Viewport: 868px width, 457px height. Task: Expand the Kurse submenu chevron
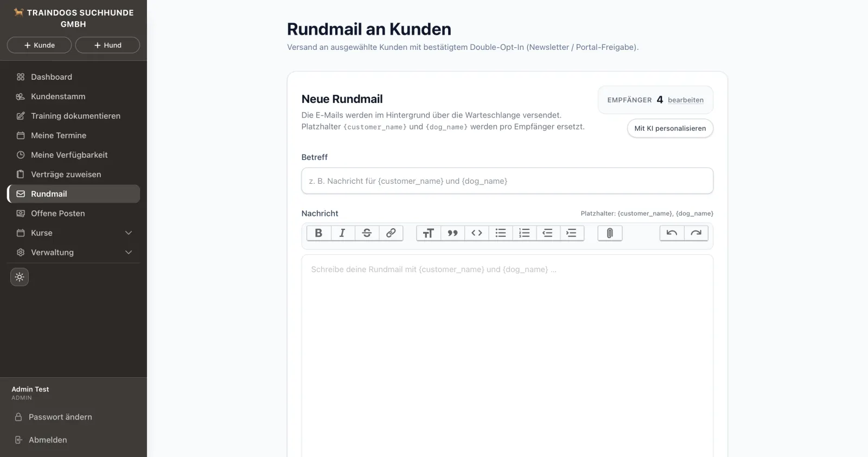pos(129,233)
